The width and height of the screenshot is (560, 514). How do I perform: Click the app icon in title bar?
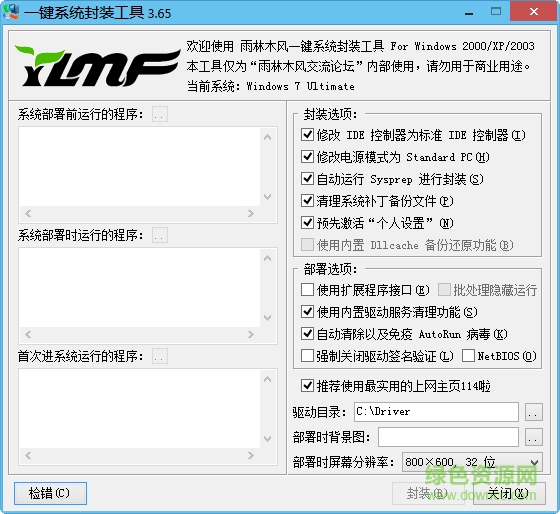pos(11,12)
